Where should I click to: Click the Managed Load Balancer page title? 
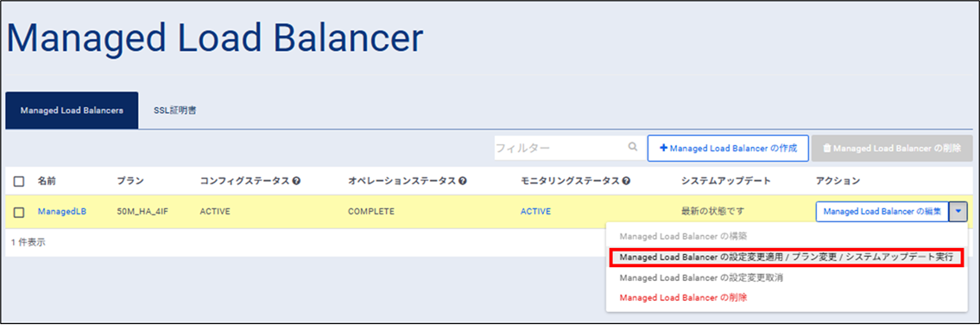tap(216, 39)
